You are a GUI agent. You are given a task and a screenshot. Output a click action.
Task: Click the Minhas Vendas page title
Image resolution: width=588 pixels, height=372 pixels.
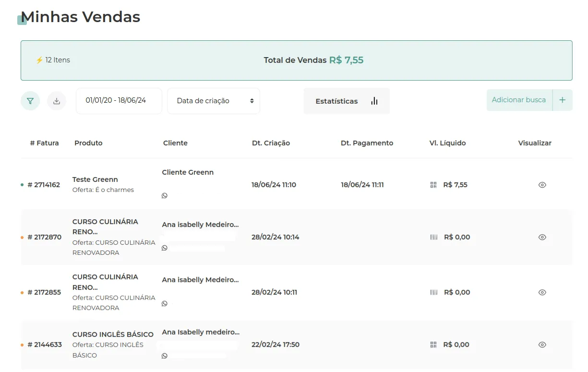tap(81, 17)
